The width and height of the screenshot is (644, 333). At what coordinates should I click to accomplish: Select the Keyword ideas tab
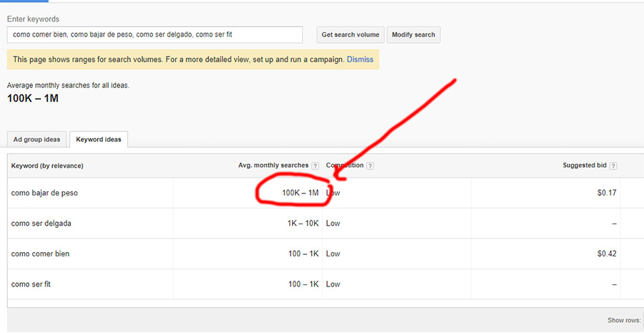(99, 140)
